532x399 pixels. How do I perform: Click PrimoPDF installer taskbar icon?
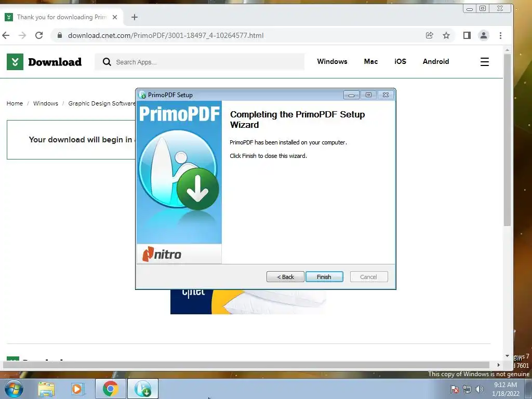coord(143,389)
